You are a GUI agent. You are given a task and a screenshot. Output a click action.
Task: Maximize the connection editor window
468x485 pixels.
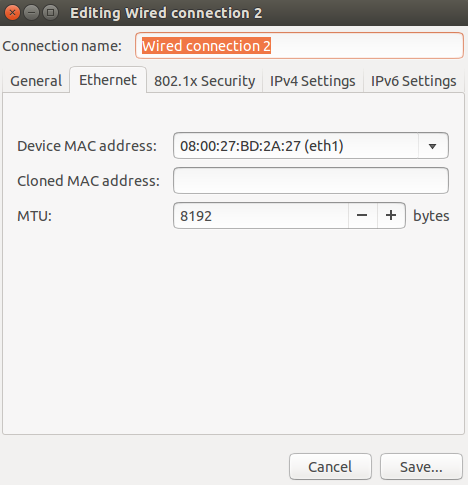(51, 13)
